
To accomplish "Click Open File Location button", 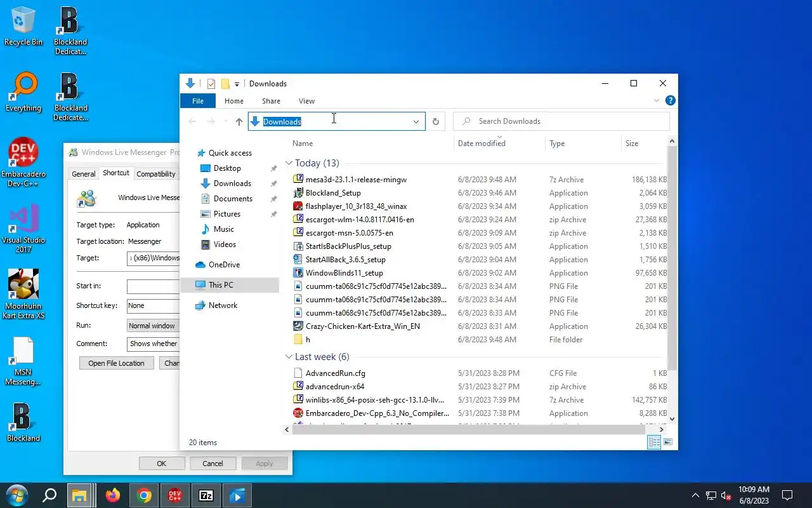I will click(116, 363).
